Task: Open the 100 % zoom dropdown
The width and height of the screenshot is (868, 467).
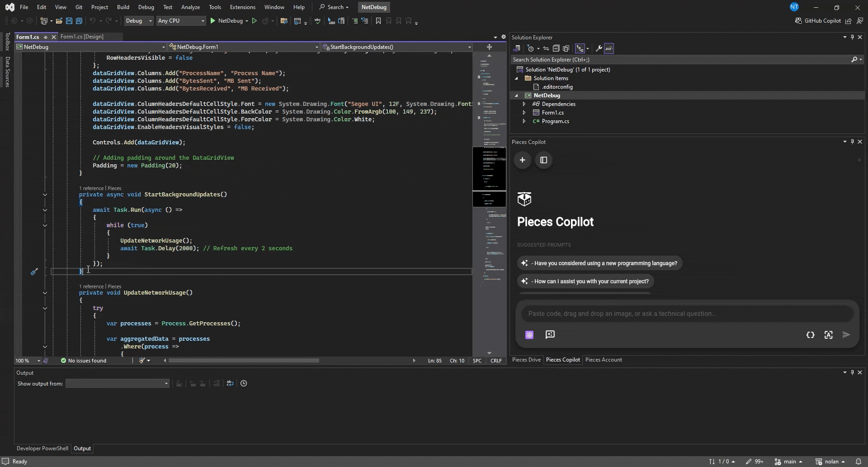Action: coord(28,361)
